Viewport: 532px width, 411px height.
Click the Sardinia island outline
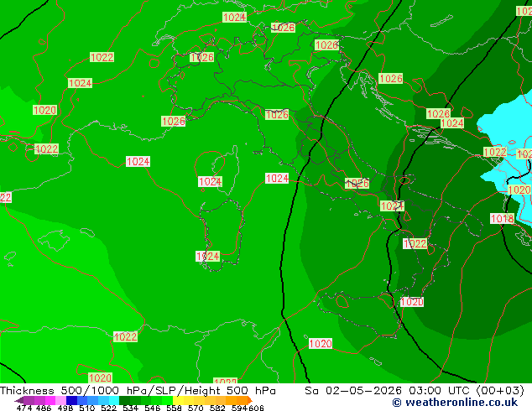[222, 236]
